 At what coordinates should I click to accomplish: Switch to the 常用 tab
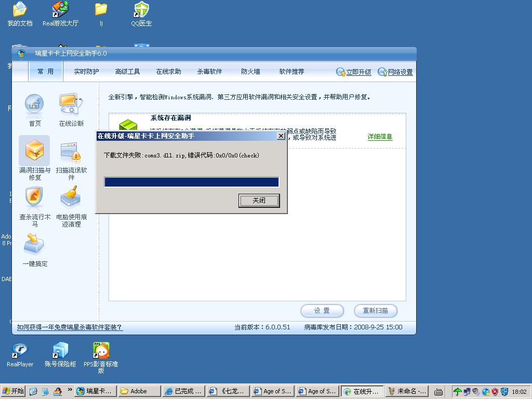click(46, 72)
